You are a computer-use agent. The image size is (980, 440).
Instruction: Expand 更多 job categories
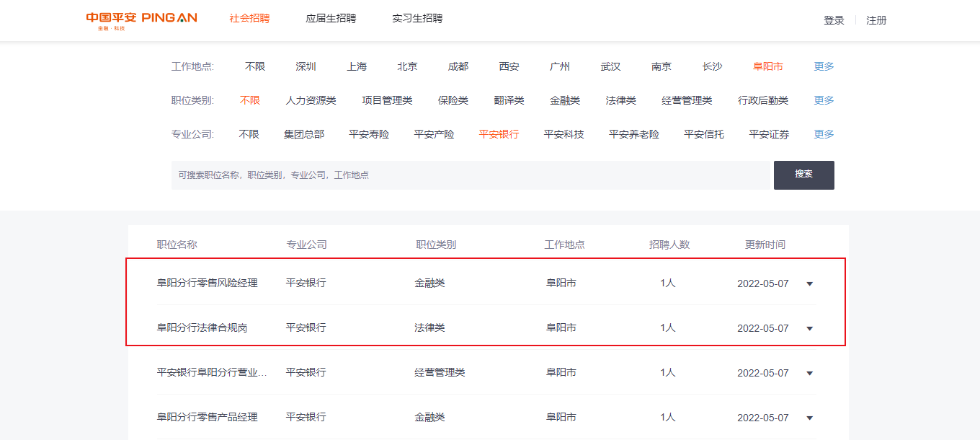(x=824, y=100)
